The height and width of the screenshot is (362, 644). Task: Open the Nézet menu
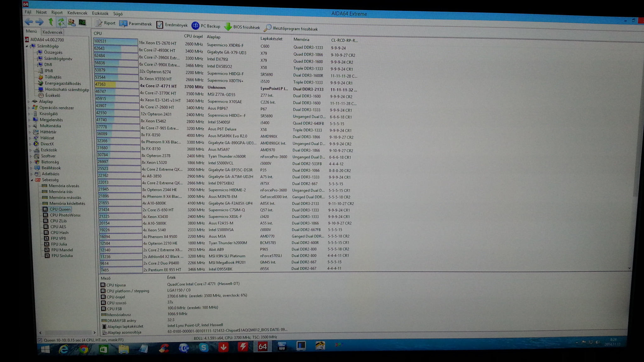click(x=41, y=12)
